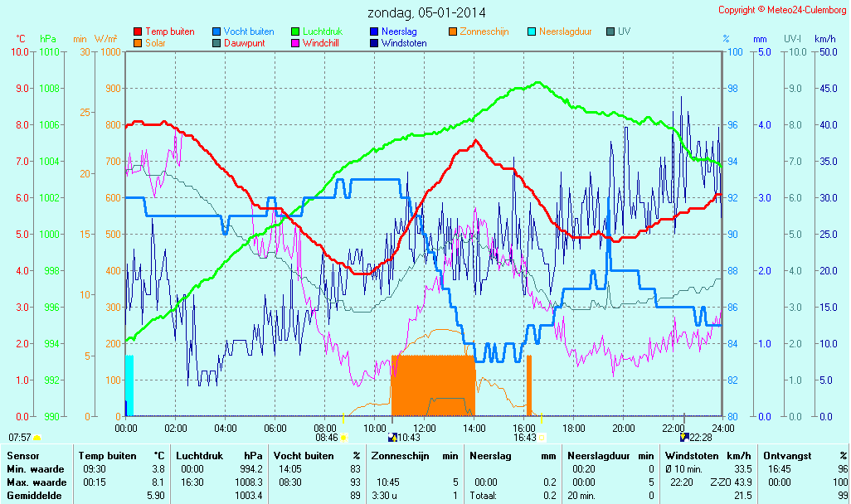Click the Solar legend label
This screenshot has width=851, height=504.
155,43
